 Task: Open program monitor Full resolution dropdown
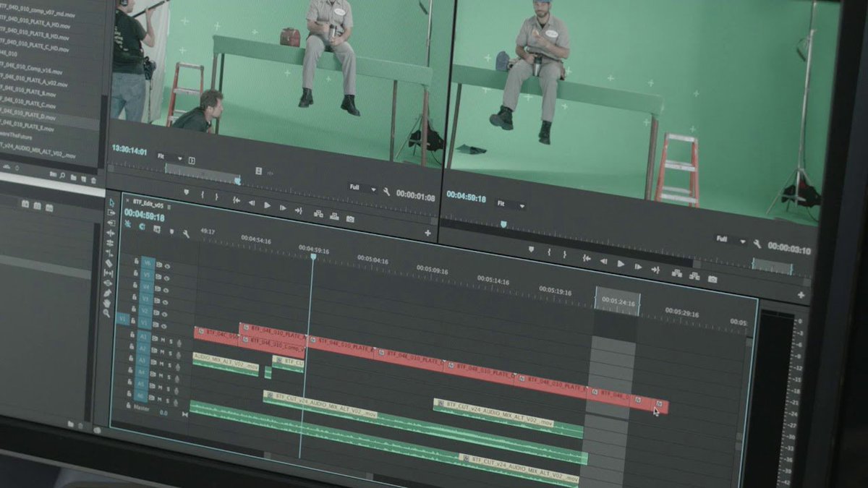tap(731, 240)
